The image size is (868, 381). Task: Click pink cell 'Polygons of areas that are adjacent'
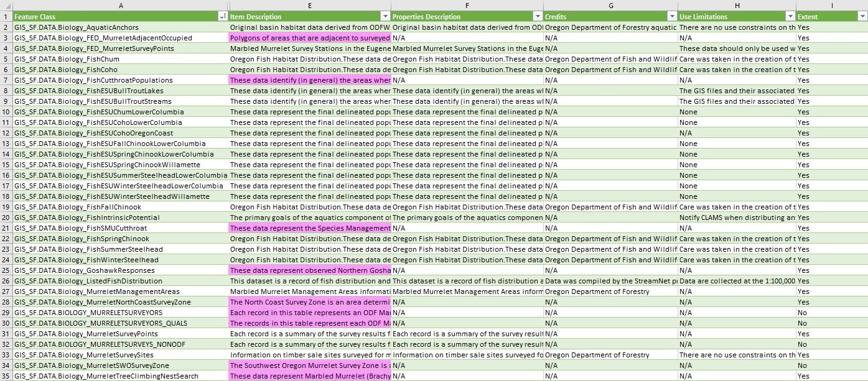[310, 38]
